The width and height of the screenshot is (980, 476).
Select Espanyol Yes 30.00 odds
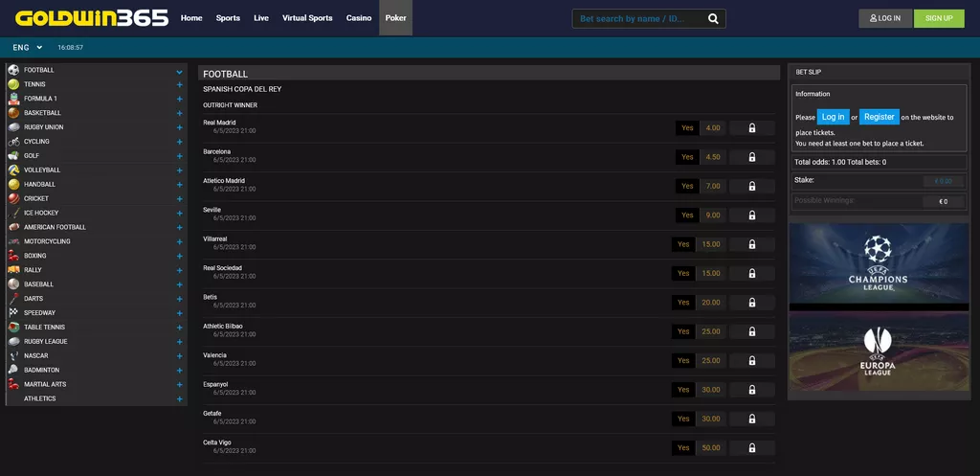(x=699, y=390)
